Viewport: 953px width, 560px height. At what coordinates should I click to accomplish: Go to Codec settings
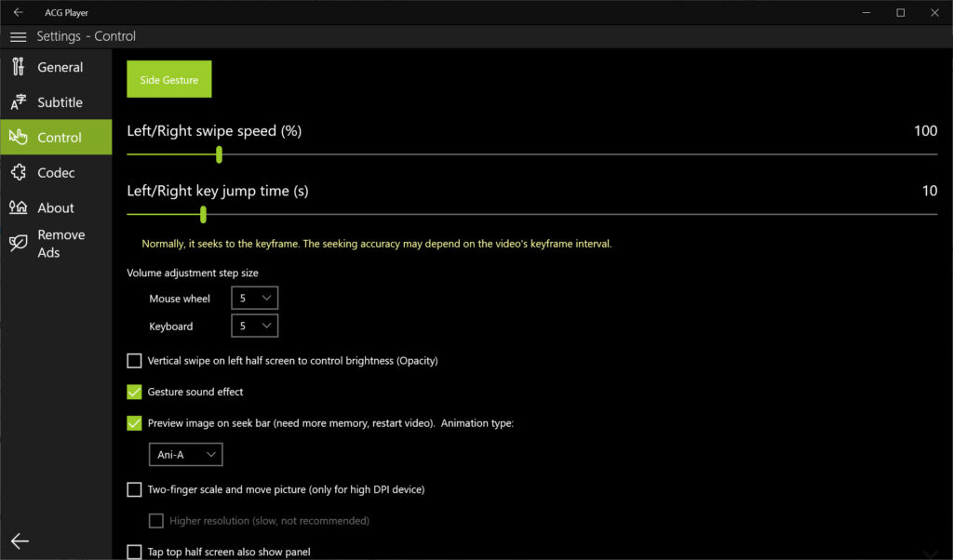coord(56,173)
